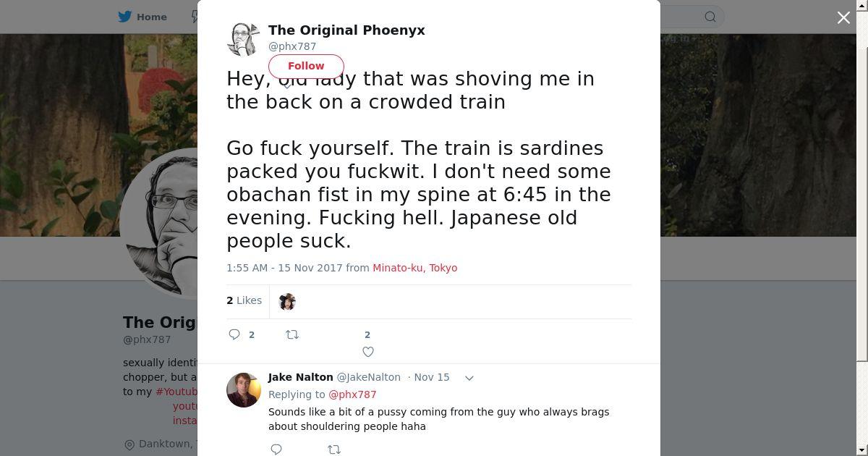868x456 pixels.
Task: Open The Original Phoenyx's profile avatar
Action: click(x=243, y=39)
